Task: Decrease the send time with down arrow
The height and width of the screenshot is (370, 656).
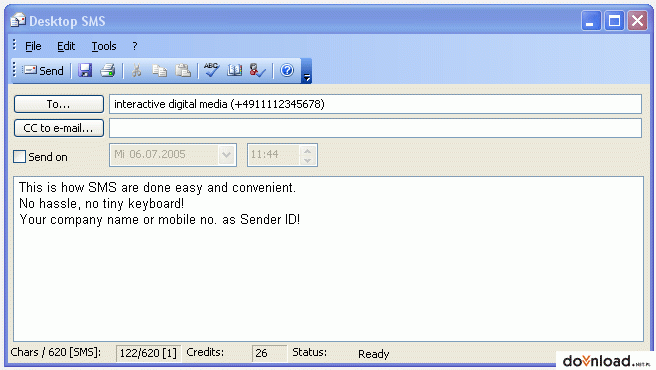Action: coord(308,160)
